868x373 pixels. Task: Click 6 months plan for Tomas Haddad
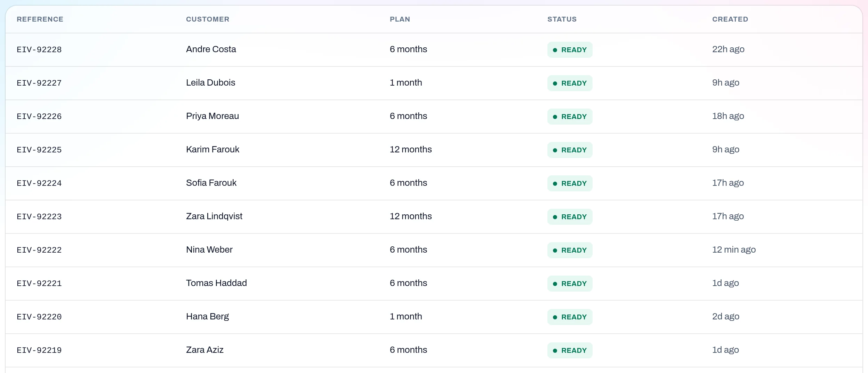coord(408,283)
